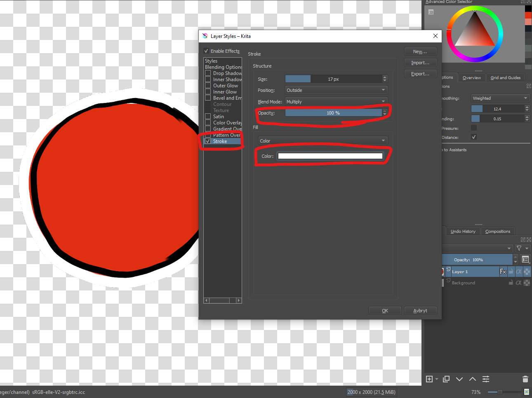Toggle the alpha lock checker icon on the Background layer

(x=527, y=283)
